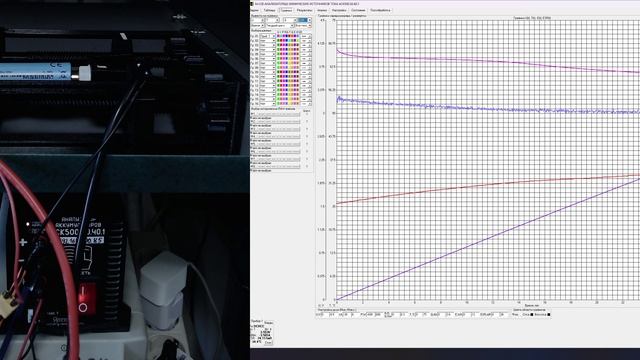Open right-side line dropdown in Гр. 01 row
Image resolution: width=640 pixels, height=360 pixels.
click(x=306, y=36)
